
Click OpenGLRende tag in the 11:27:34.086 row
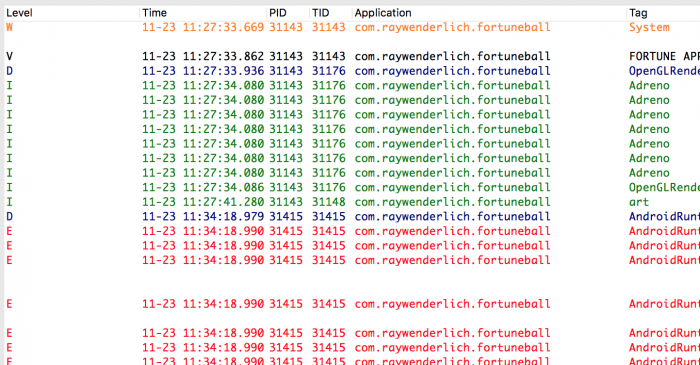pos(664,187)
